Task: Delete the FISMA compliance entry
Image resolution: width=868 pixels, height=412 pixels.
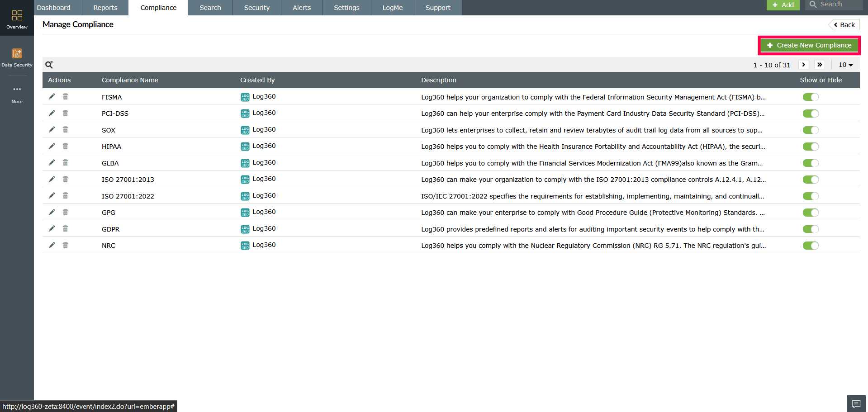Action: [x=65, y=96]
